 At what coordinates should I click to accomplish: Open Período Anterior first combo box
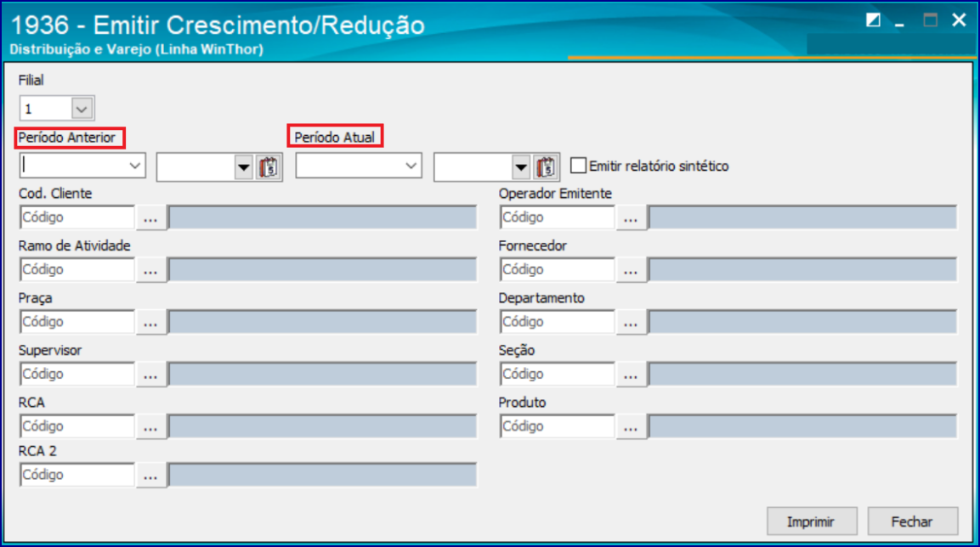[x=82, y=166]
